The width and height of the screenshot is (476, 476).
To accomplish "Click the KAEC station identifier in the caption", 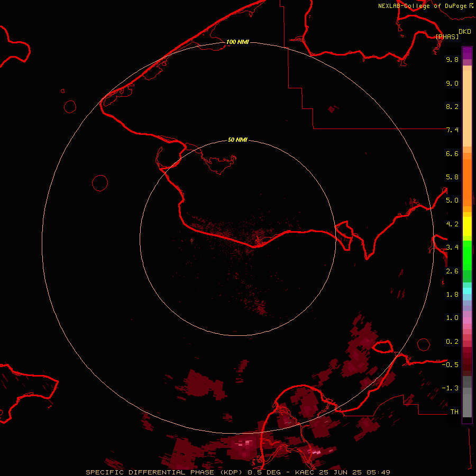I will pos(305,472).
